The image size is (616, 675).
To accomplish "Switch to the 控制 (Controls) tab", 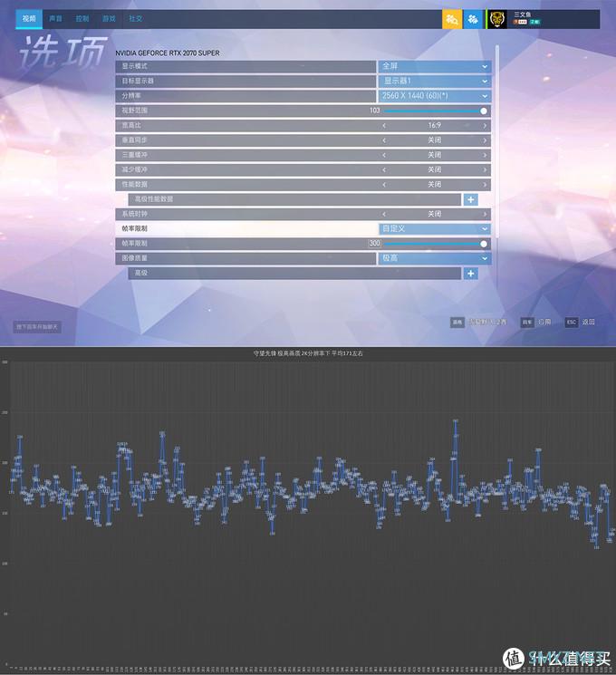I will click(82, 19).
